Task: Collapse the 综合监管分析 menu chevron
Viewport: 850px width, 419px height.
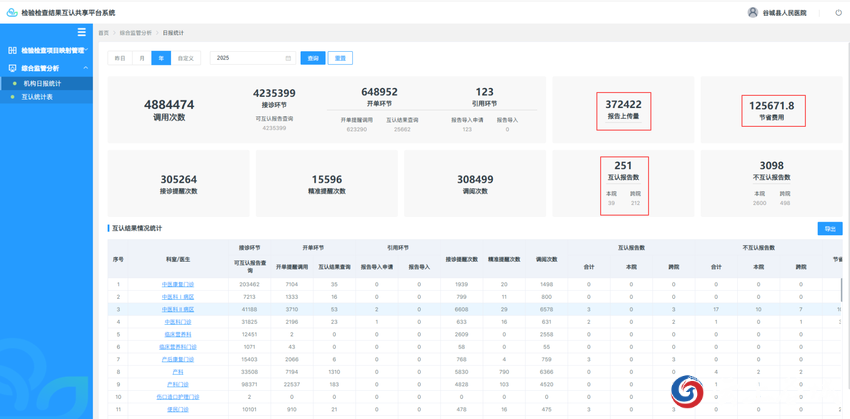Action: pyautogui.click(x=86, y=68)
